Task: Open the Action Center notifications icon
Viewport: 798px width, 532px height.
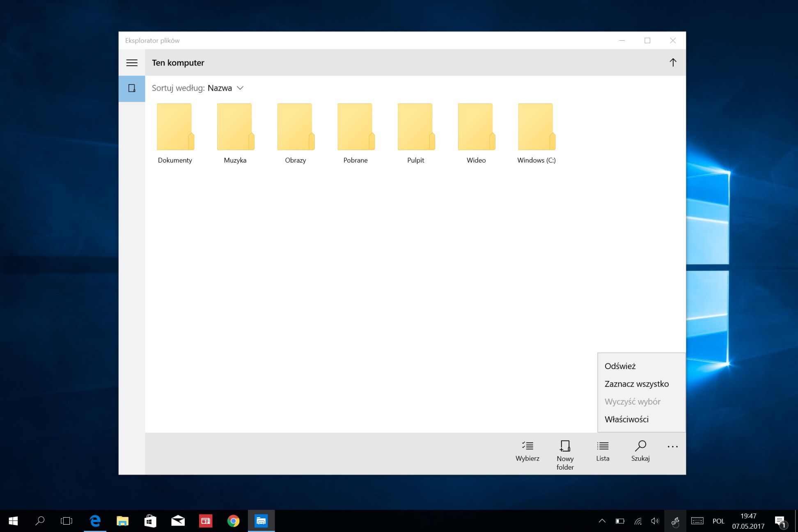Action: [780, 521]
